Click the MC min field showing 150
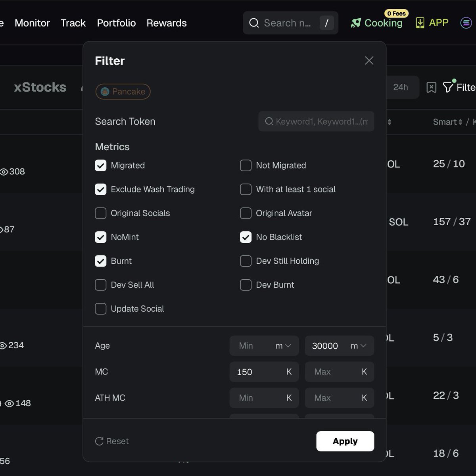This screenshot has width=476, height=476. (x=264, y=372)
